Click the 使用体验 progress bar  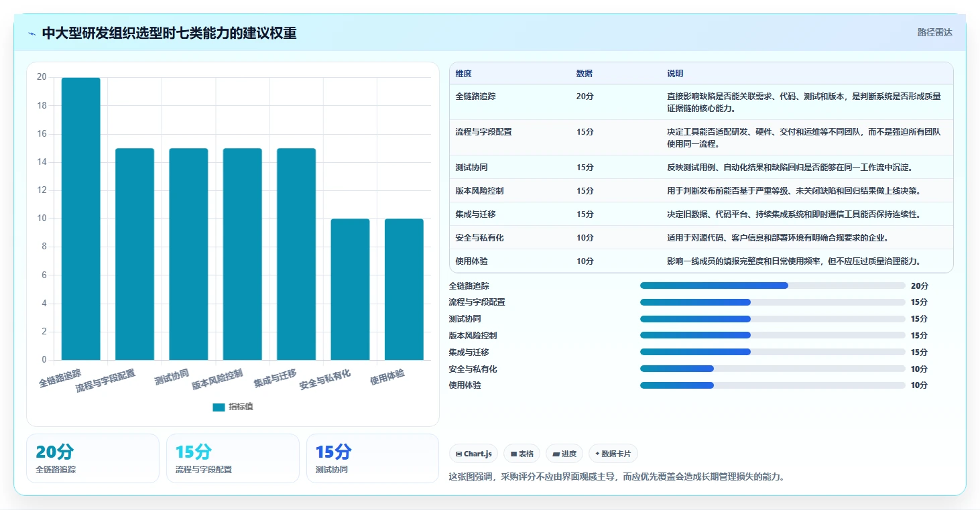point(772,385)
